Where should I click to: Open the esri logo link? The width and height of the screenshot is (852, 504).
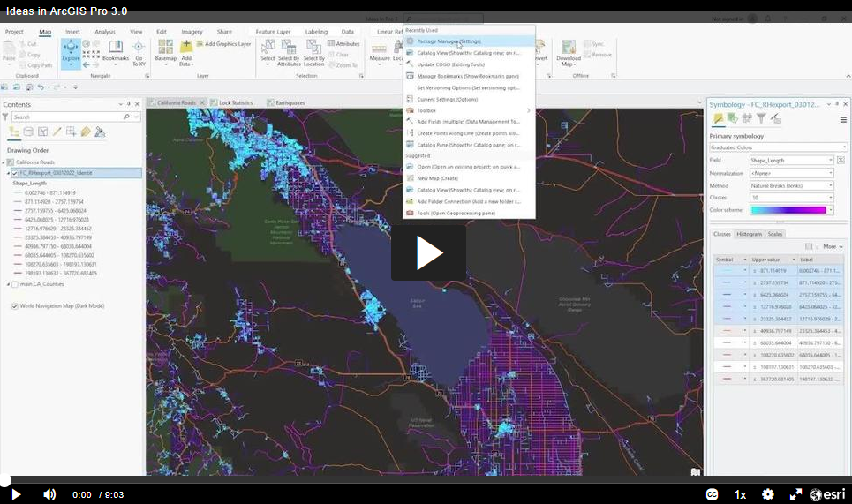[827, 494]
